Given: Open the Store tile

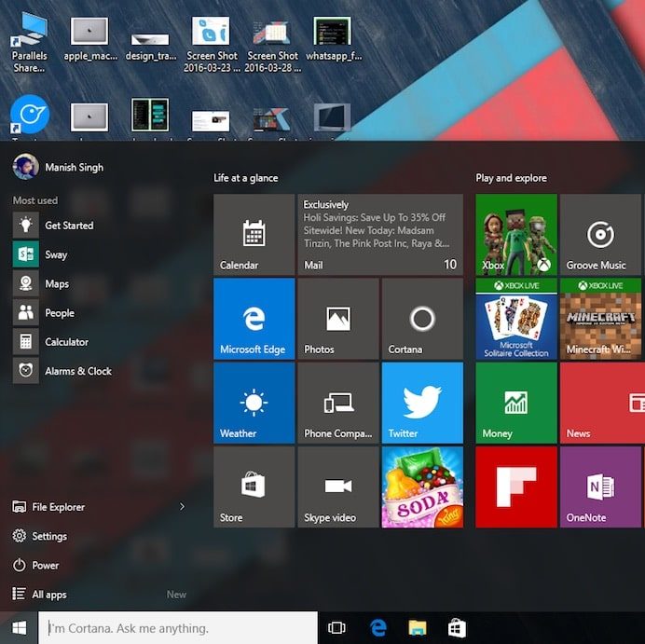Looking at the screenshot, I should tap(254, 486).
